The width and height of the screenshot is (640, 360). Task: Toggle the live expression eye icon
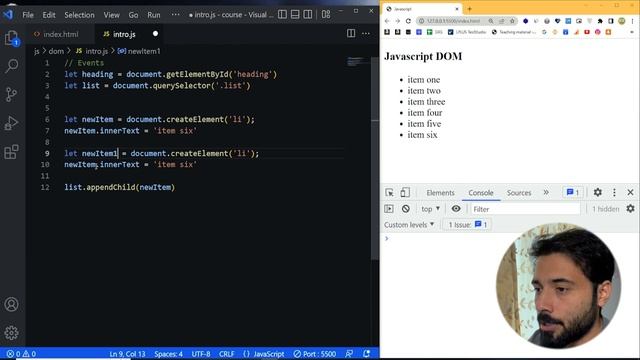click(456, 209)
